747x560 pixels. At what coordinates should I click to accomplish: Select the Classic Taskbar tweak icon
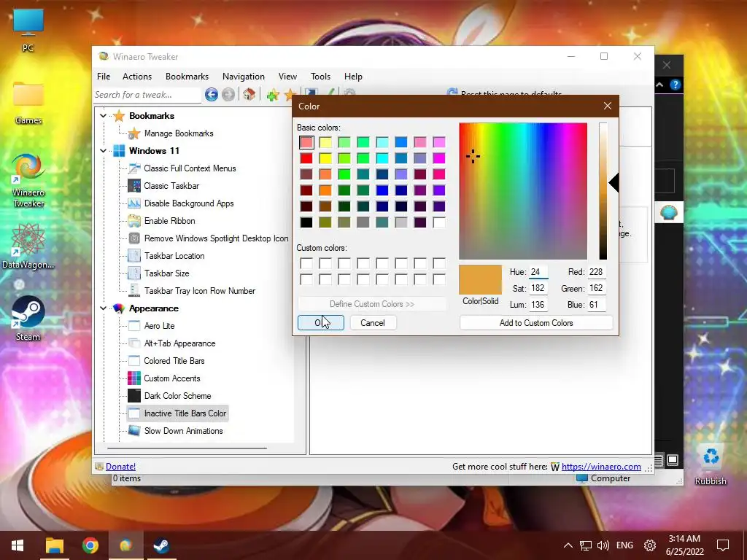point(134,186)
